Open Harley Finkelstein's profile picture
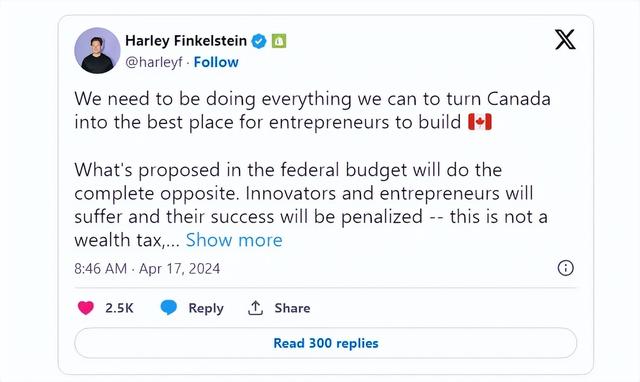640x382 pixels. pos(97,51)
